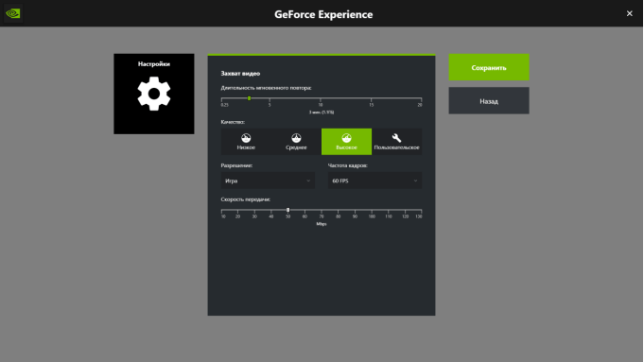
Task: Switch quality to Пользовательское
Action: pos(397,142)
